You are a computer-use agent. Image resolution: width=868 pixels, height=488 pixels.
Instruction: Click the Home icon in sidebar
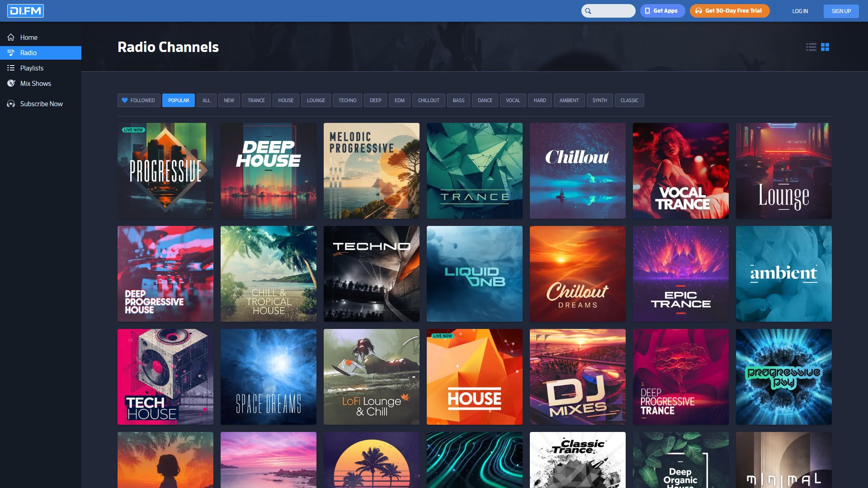click(11, 38)
